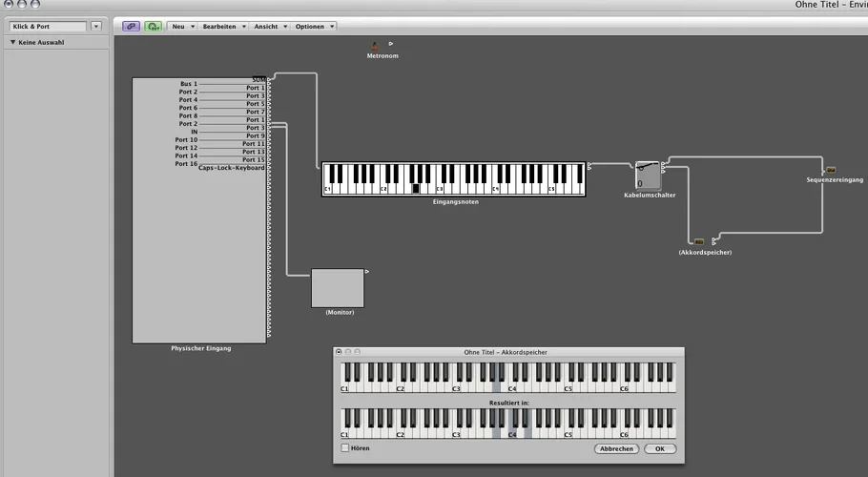Collapse the Keine Auswahl disclosure triangle

pos(12,42)
